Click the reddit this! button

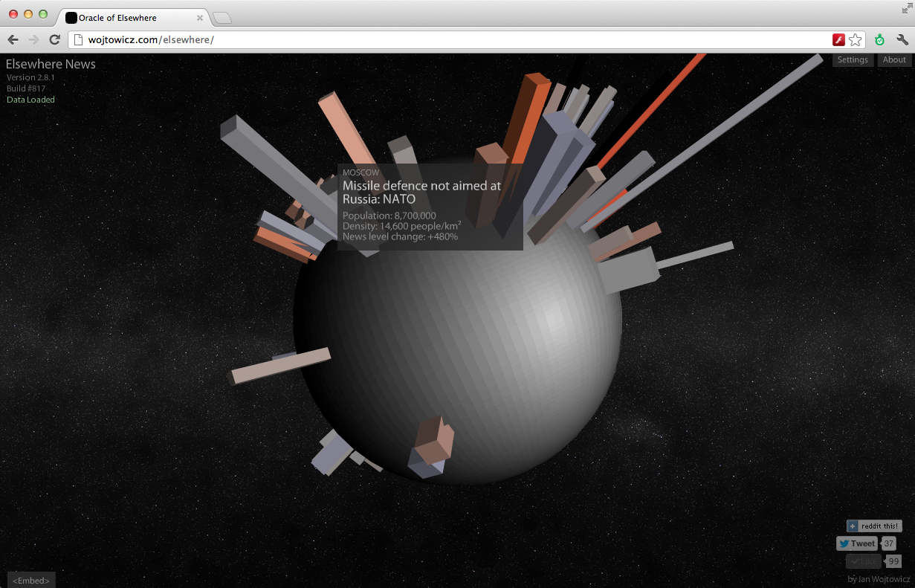coord(874,526)
